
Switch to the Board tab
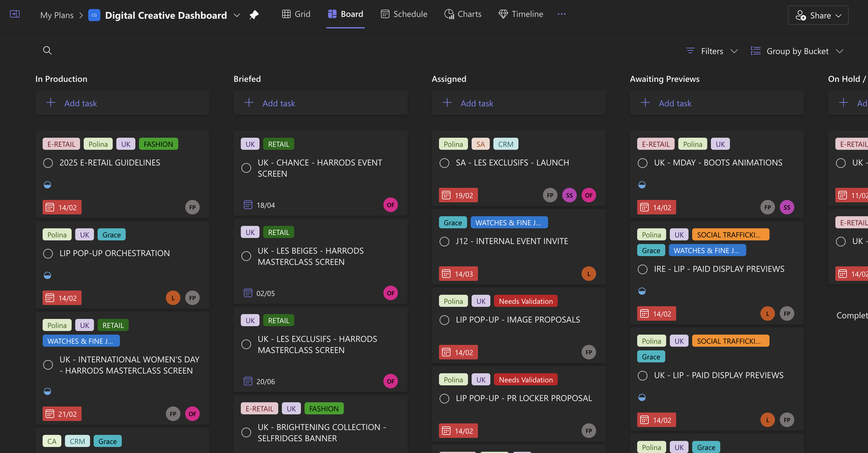point(345,14)
